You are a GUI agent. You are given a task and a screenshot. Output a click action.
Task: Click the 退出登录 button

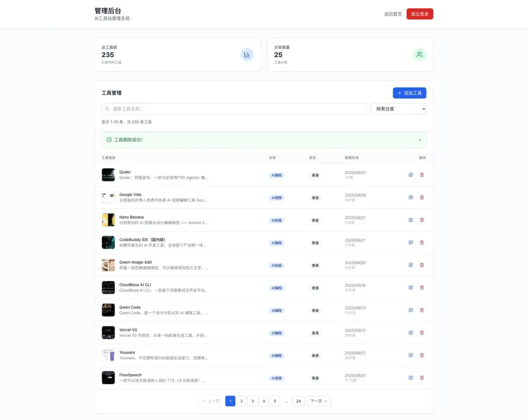pos(419,14)
